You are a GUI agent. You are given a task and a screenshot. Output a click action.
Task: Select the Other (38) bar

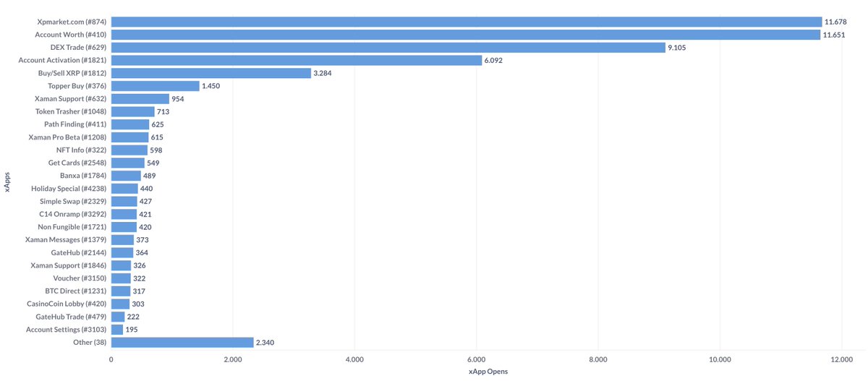point(182,343)
